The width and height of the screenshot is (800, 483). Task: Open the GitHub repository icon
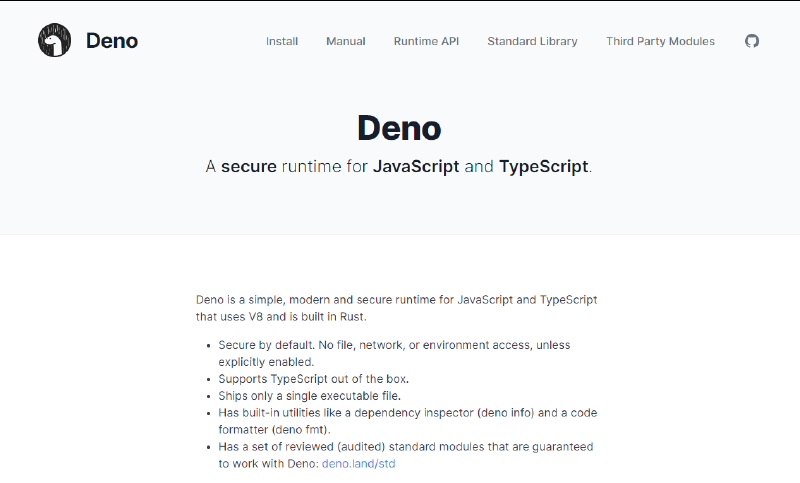[752, 41]
